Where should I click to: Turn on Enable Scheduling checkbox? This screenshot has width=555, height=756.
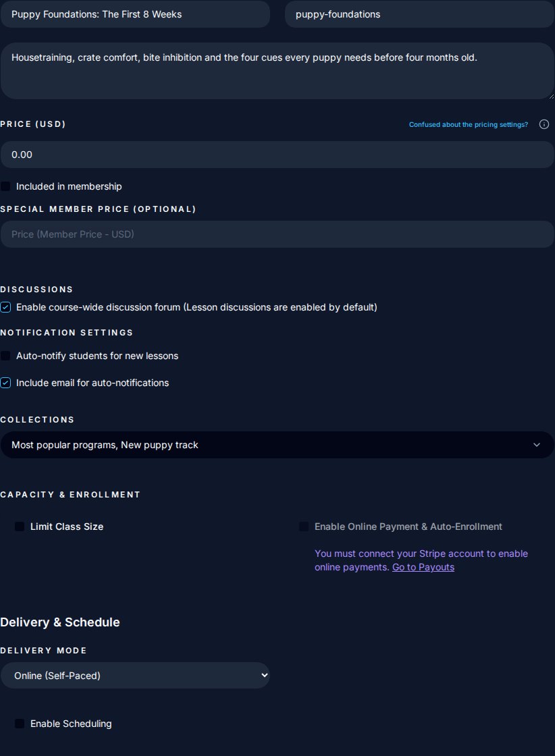[x=20, y=724]
